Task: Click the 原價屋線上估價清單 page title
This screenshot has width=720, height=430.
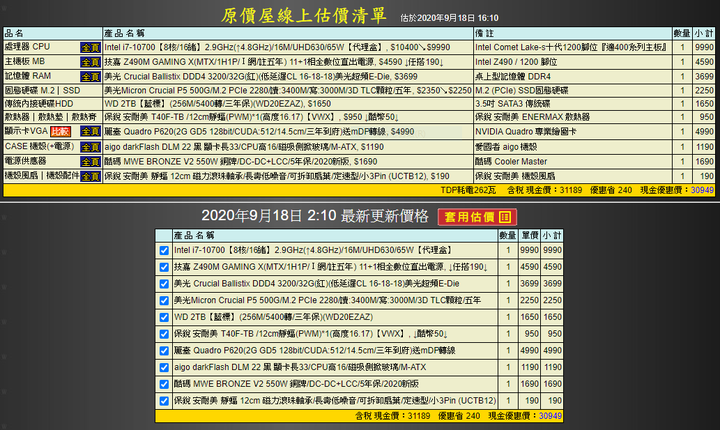Action: click(304, 16)
